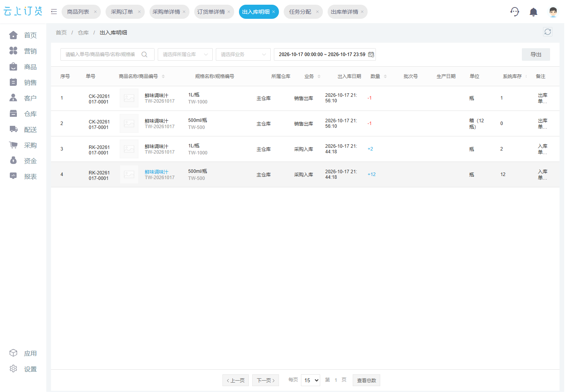Screen dimensions: 565x392
Task: Click the row 3 product thumbnail
Action: (129, 149)
